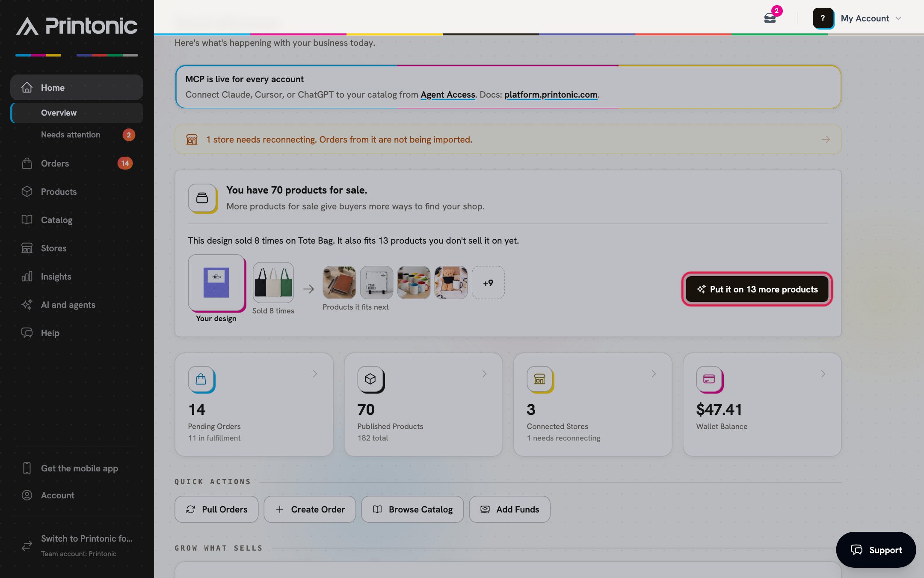Click the account switch arrows icon

point(27,545)
